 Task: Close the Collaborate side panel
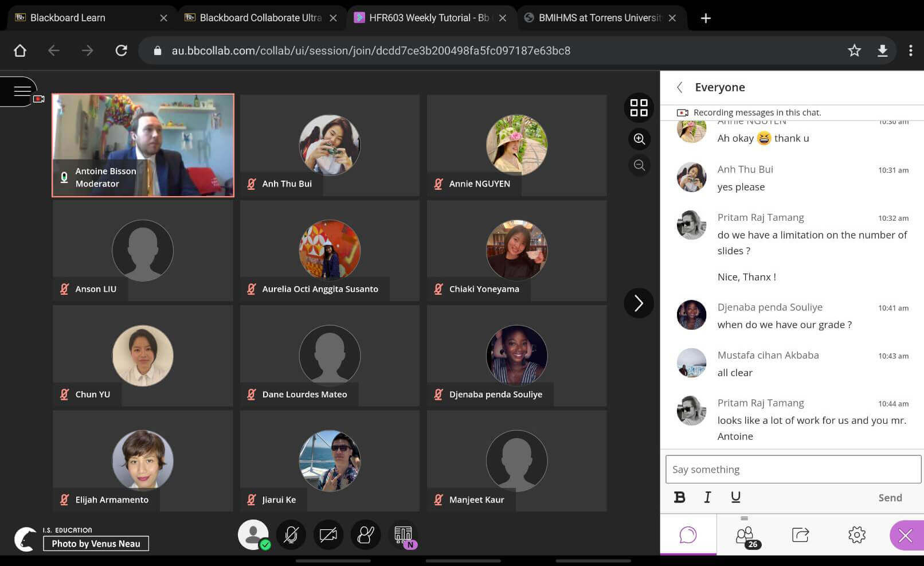[x=906, y=536]
